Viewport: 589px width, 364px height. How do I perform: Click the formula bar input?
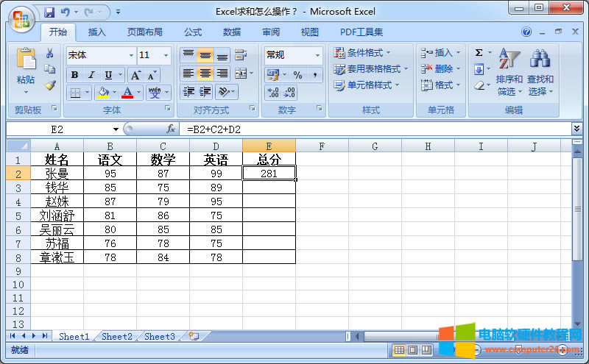point(375,129)
